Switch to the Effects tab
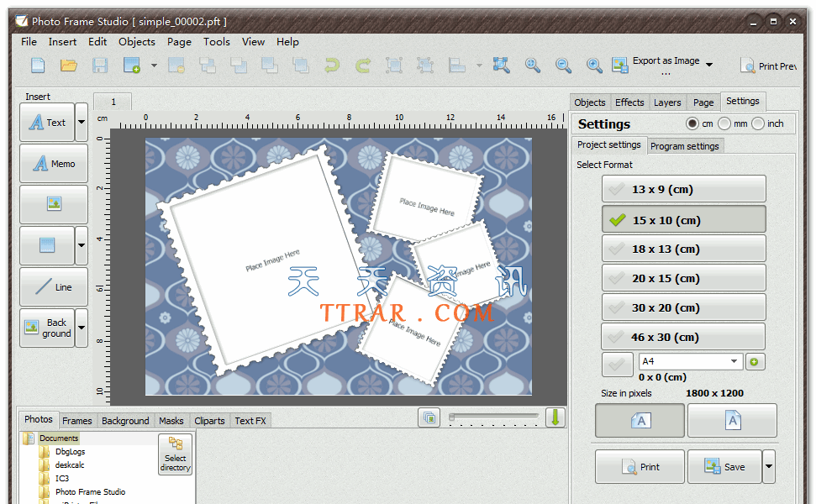 click(x=629, y=102)
